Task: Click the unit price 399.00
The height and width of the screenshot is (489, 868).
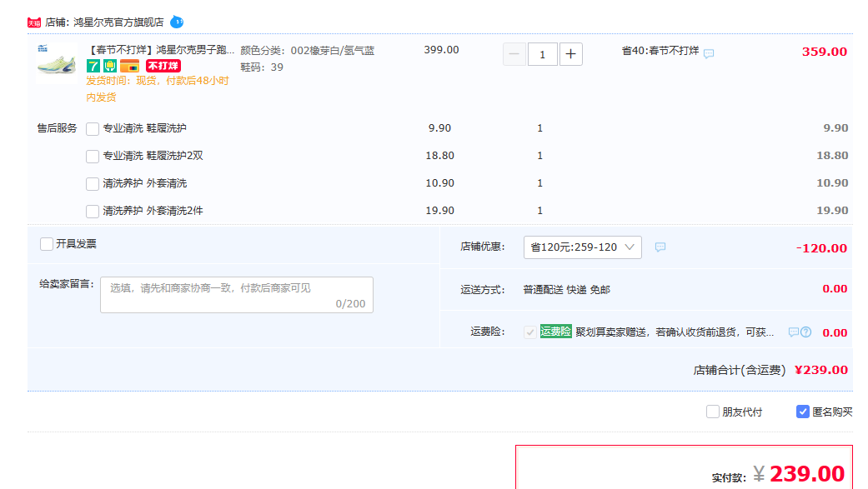Action: (441, 50)
